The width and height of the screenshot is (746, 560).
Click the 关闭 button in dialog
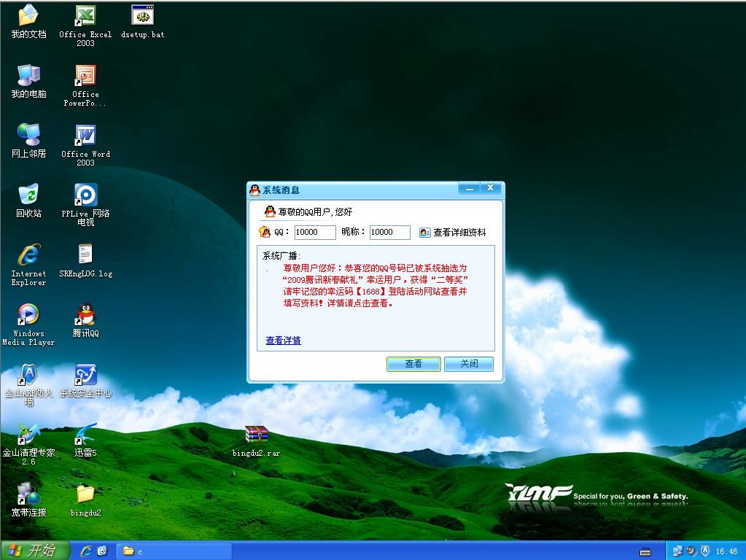(x=469, y=364)
